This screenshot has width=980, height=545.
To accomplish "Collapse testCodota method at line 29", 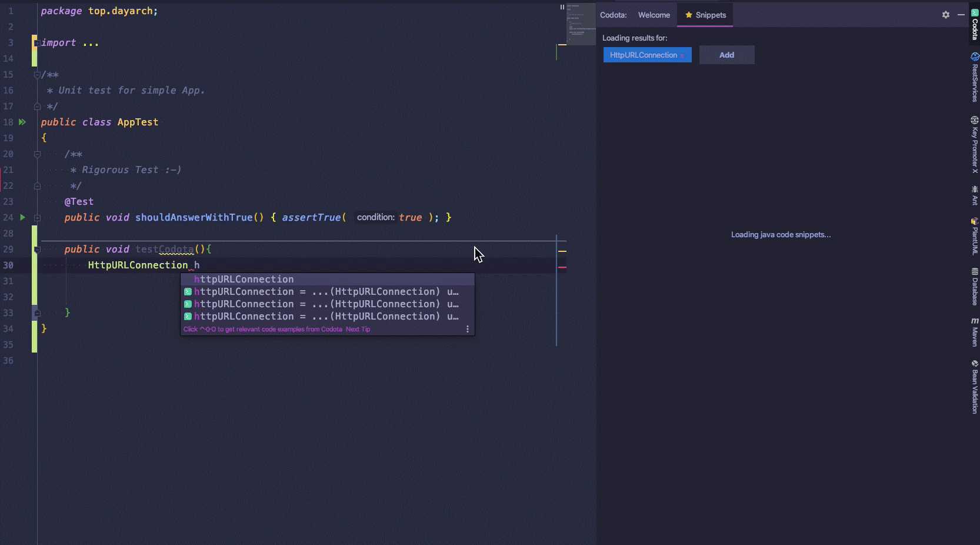I will click(36, 250).
